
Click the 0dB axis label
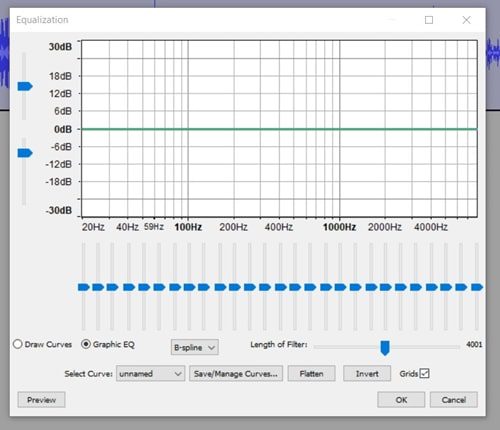pyautogui.click(x=63, y=129)
